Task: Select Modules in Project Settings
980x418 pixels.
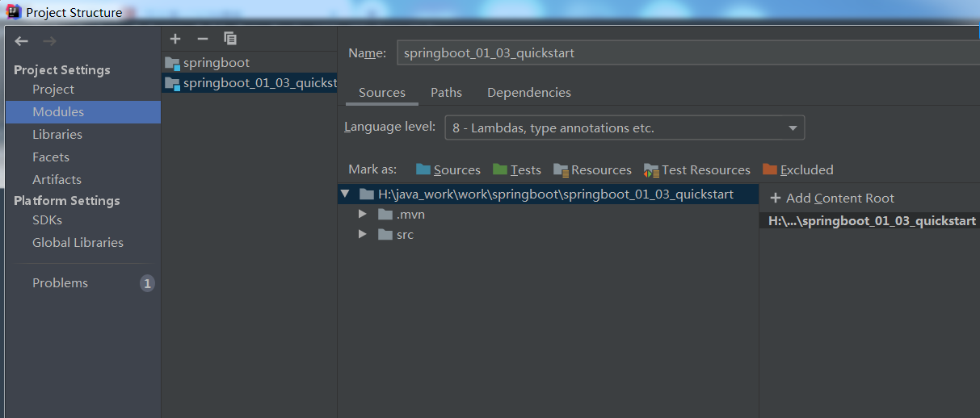Action: [x=83, y=112]
